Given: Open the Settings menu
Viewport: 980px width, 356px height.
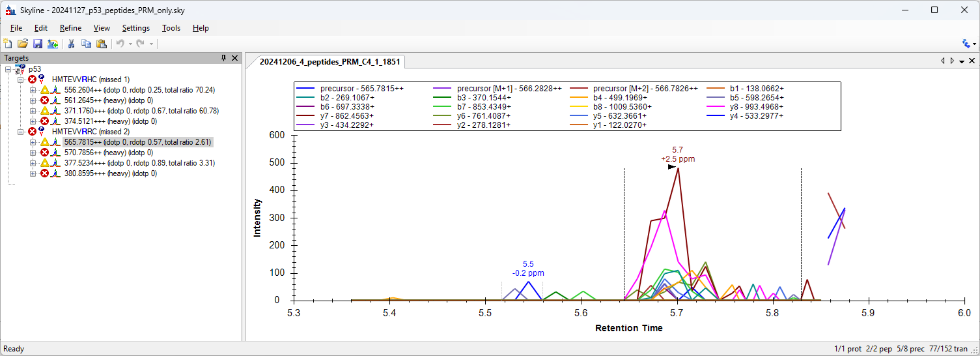Looking at the screenshot, I should point(135,28).
